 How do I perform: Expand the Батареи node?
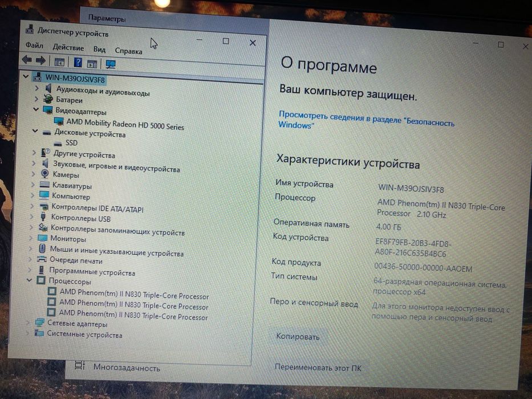pyautogui.click(x=36, y=99)
